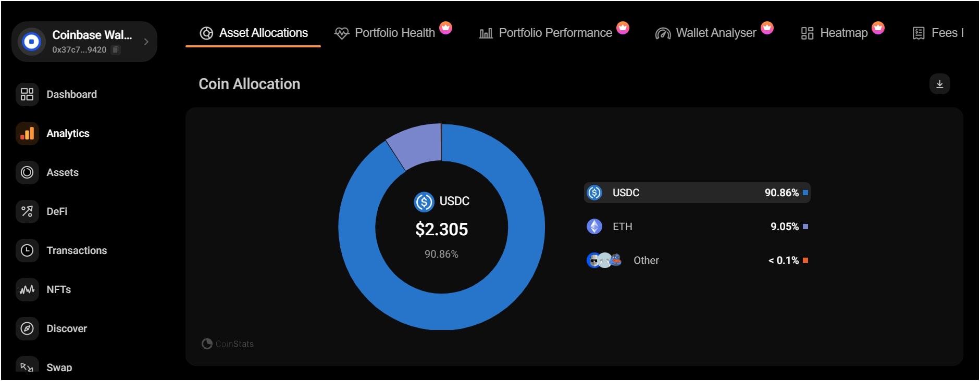The width and height of the screenshot is (980, 381).
Task: Click the Coinbase Wallet logo avatar
Action: click(32, 42)
